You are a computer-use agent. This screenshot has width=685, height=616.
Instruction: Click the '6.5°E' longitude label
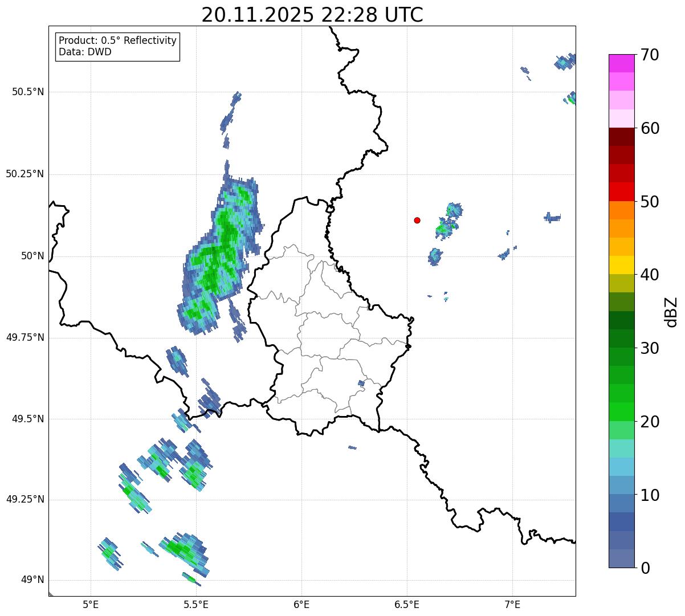[407, 604]
